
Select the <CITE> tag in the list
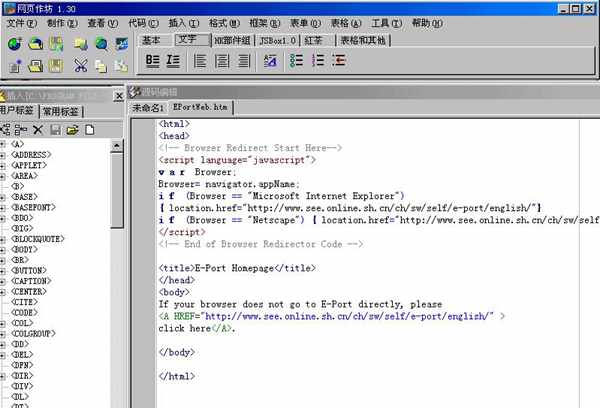24,303
